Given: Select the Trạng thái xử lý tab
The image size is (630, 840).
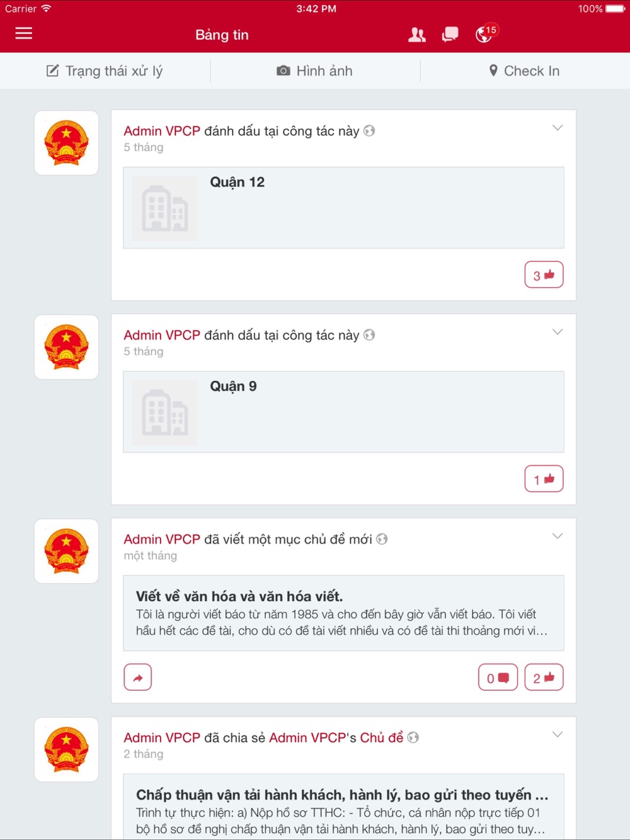Looking at the screenshot, I should (105, 71).
